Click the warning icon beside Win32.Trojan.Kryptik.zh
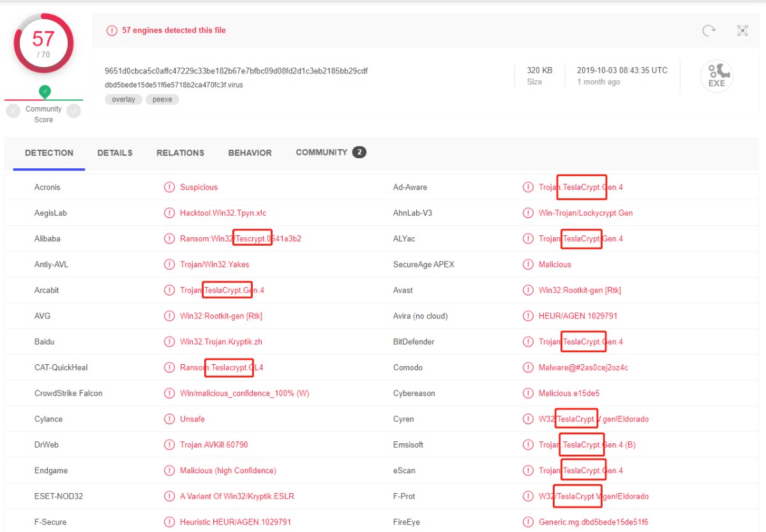Image resolution: width=766 pixels, height=532 pixels. coord(169,342)
